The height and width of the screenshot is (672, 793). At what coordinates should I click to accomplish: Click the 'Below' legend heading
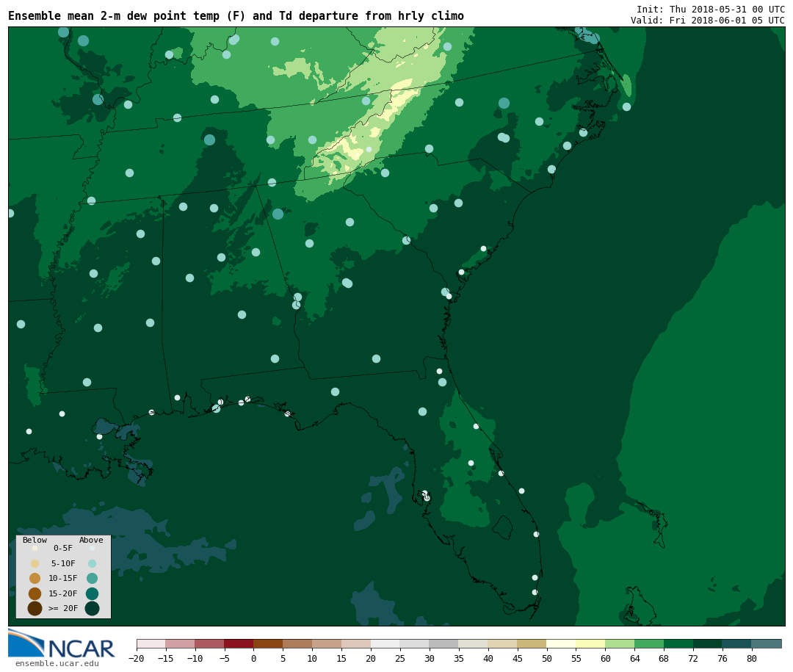35,540
